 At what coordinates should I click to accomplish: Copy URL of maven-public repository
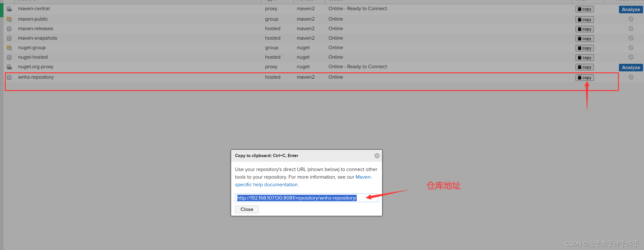[585, 20]
